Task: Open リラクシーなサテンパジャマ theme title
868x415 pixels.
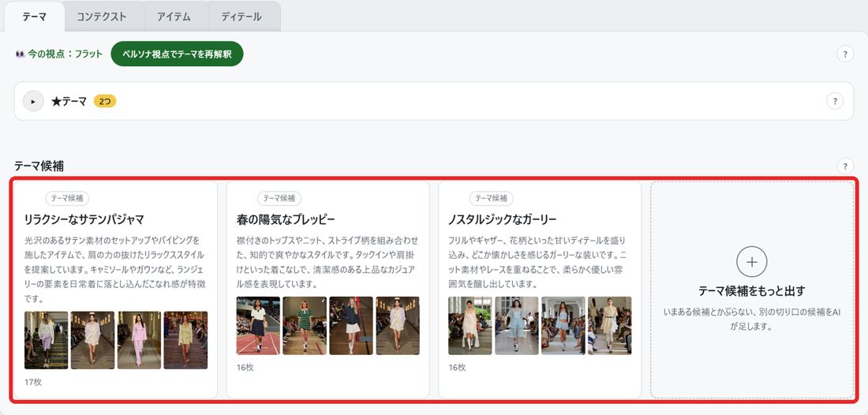Action: tap(84, 219)
